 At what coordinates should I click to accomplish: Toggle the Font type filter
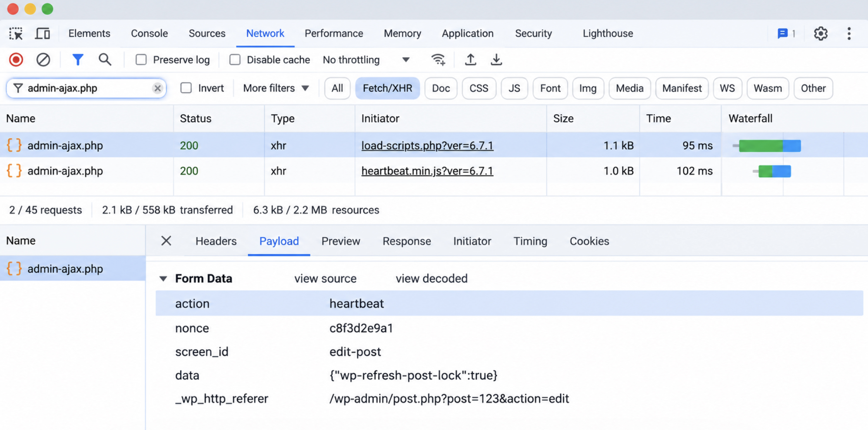(x=550, y=88)
